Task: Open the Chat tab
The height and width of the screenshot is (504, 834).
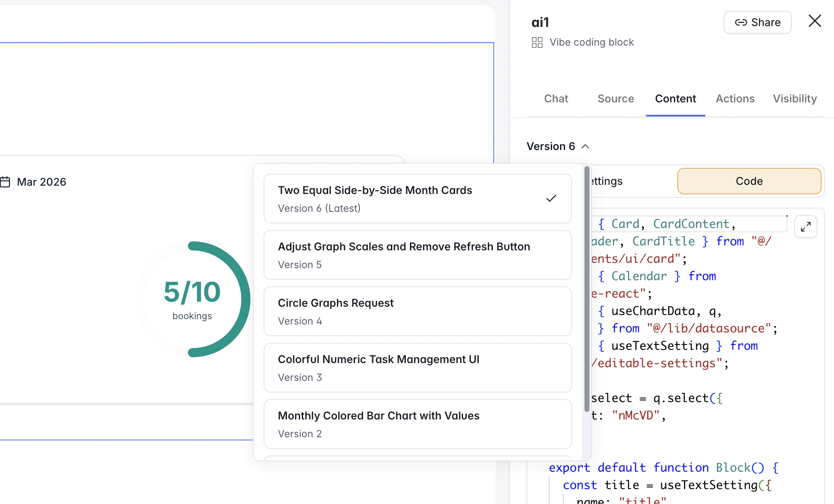Action: coord(556,99)
